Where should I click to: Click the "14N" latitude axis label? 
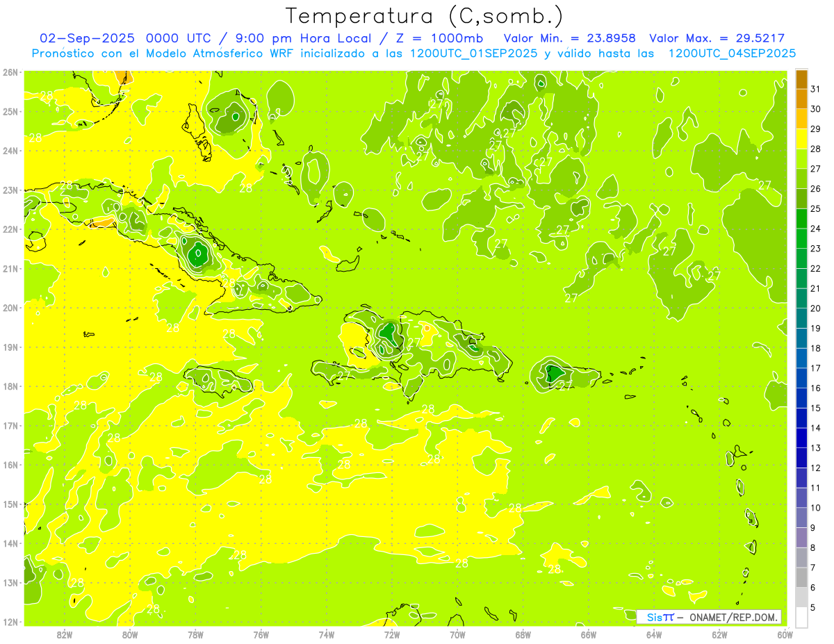[10, 543]
